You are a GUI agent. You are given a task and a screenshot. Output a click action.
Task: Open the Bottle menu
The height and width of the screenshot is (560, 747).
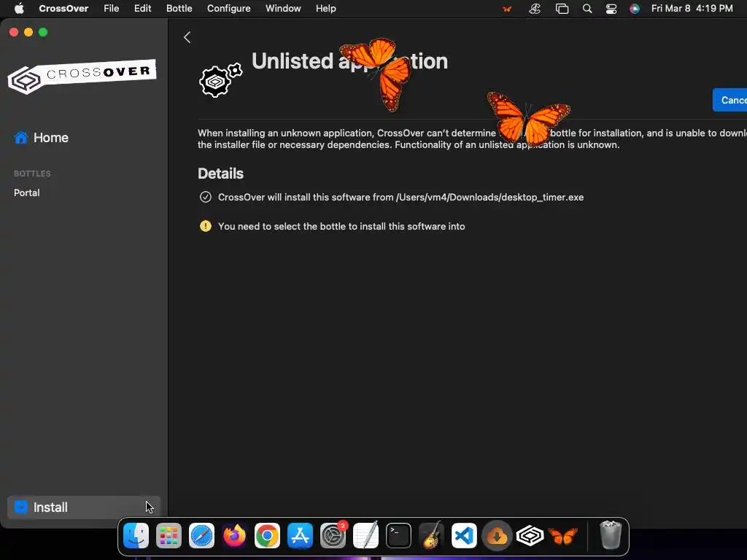(x=179, y=9)
